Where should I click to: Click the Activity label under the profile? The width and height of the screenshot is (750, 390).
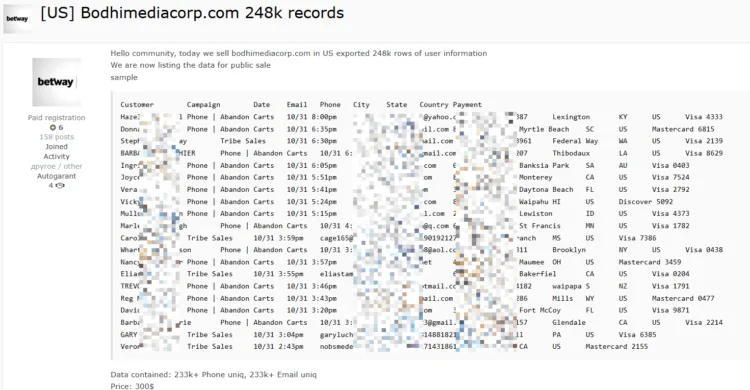(56, 156)
